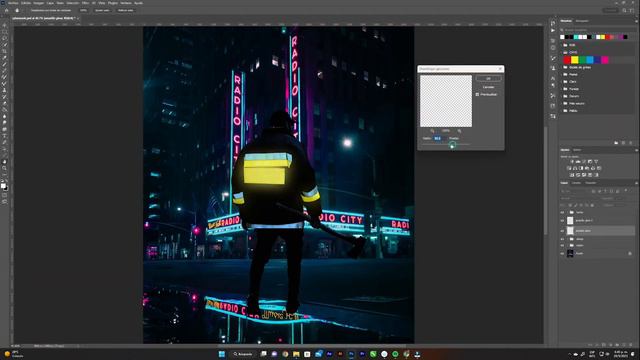
Task: Toggle Previsualizar checkbox in blur dialog
Action: 477,94
